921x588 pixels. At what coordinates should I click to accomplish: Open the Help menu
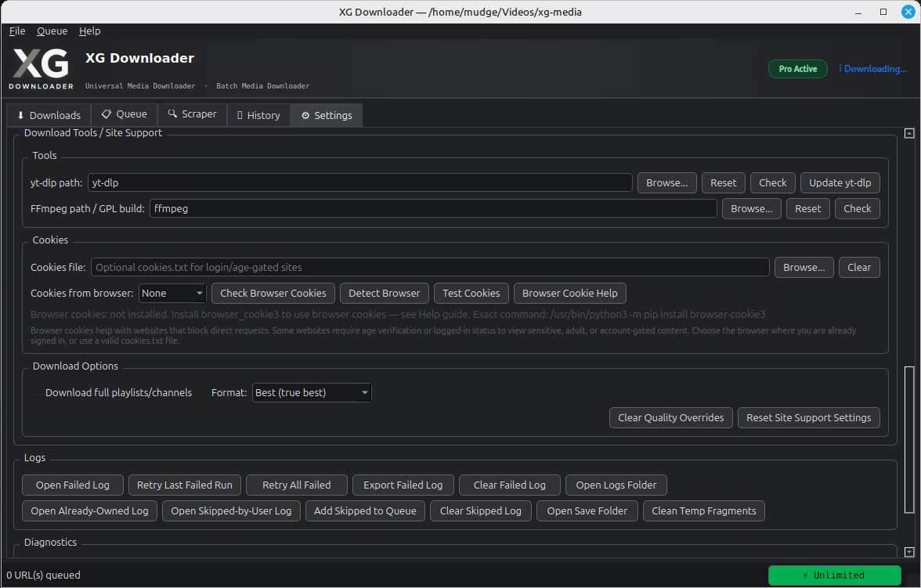tap(90, 31)
